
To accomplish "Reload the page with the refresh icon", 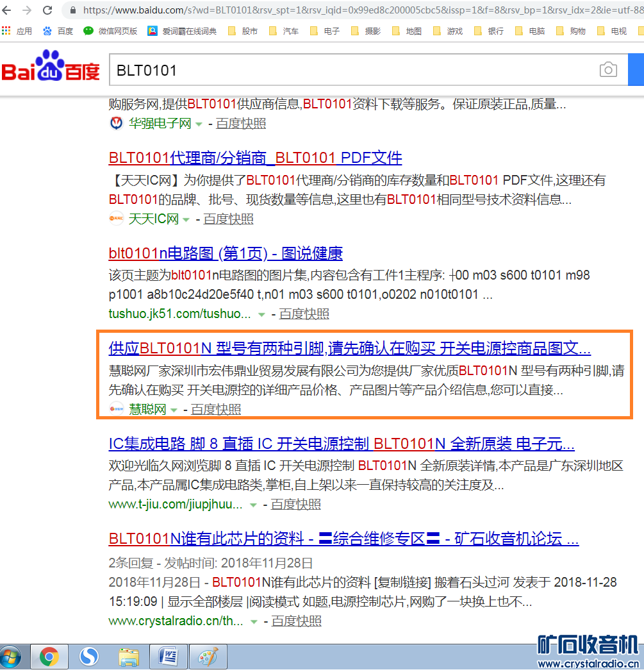I will click(47, 10).
